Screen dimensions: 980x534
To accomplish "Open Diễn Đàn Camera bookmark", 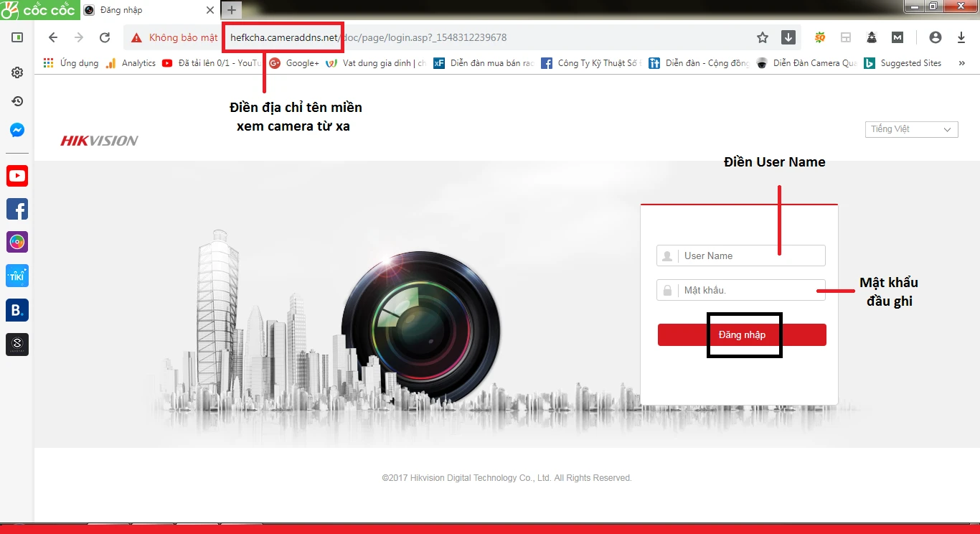I will click(806, 63).
